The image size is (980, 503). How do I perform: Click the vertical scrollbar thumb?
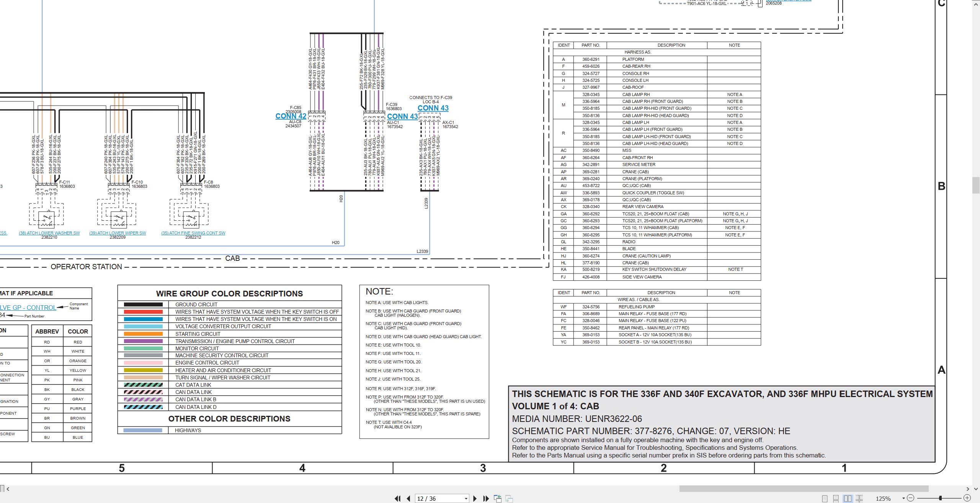tap(976, 186)
